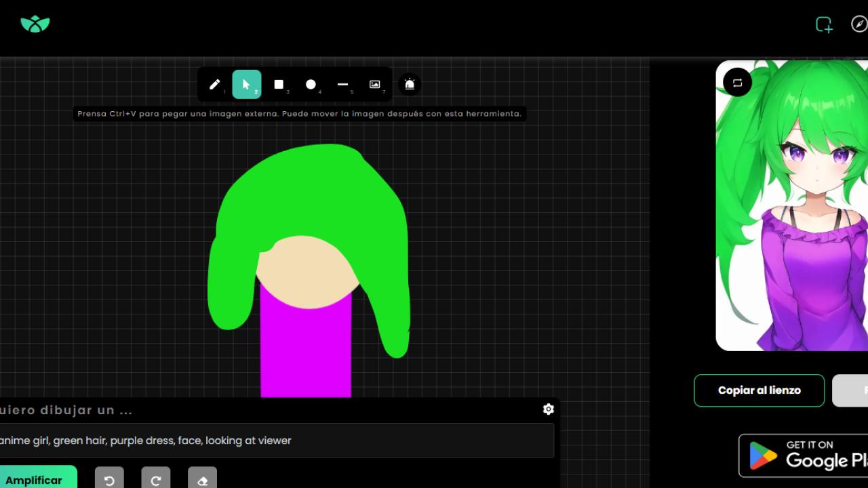Pick the Line tool
868x488 pixels.
point(342,85)
